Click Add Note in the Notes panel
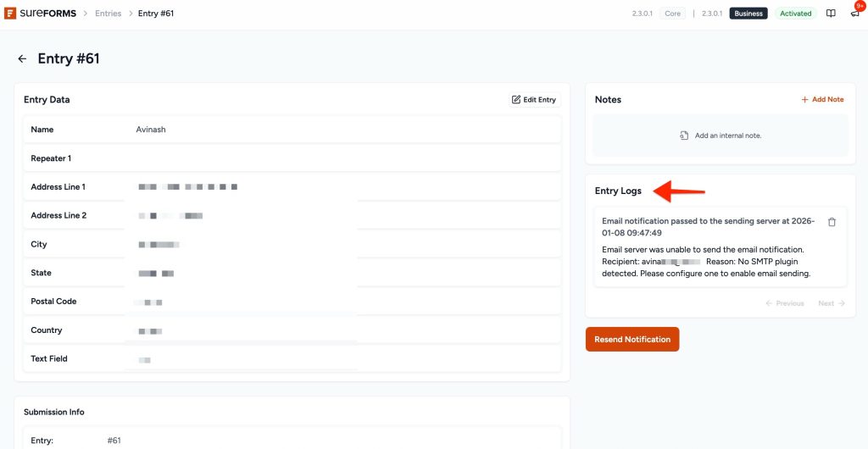 tap(822, 100)
